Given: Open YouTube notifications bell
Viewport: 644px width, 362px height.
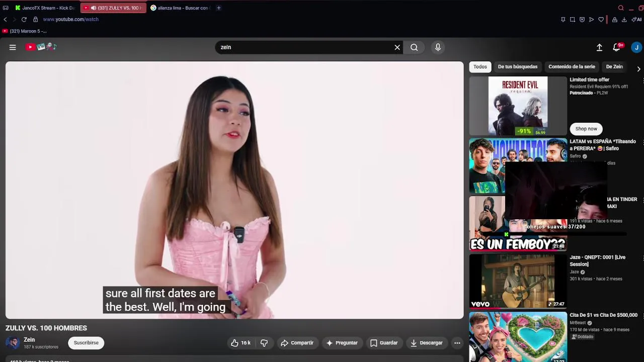Looking at the screenshot, I should tap(617, 47).
